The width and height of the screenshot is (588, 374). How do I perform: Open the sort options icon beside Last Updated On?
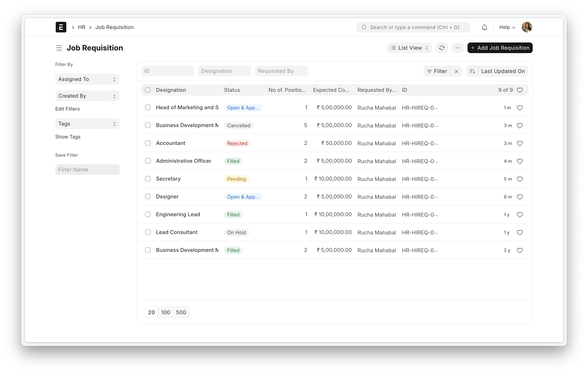[x=472, y=71]
